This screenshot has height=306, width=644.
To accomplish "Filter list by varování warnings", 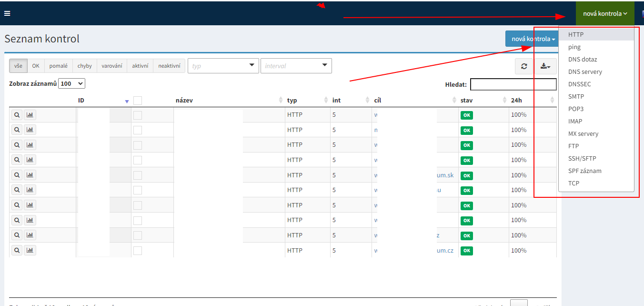I will (x=112, y=66).
